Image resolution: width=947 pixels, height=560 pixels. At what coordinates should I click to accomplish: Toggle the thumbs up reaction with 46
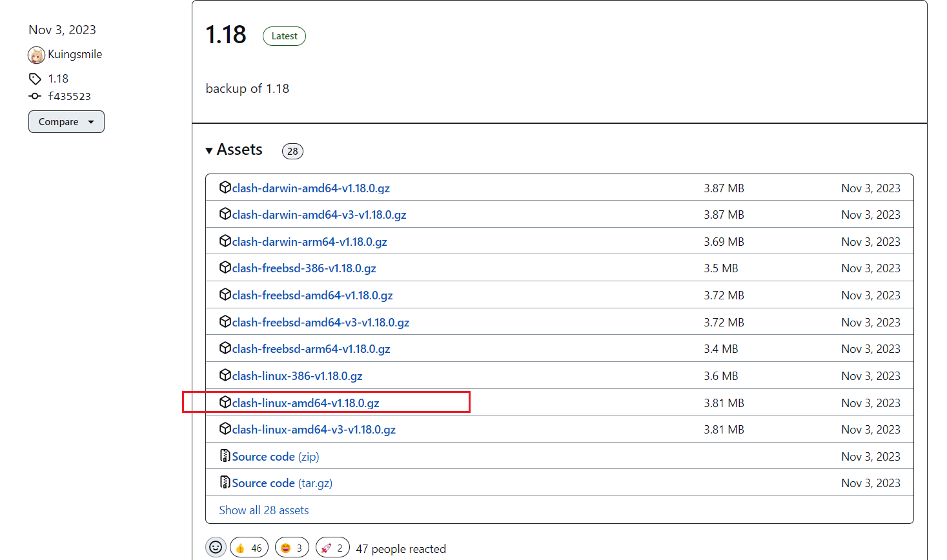pyautogui.click(x=249, y=548)
